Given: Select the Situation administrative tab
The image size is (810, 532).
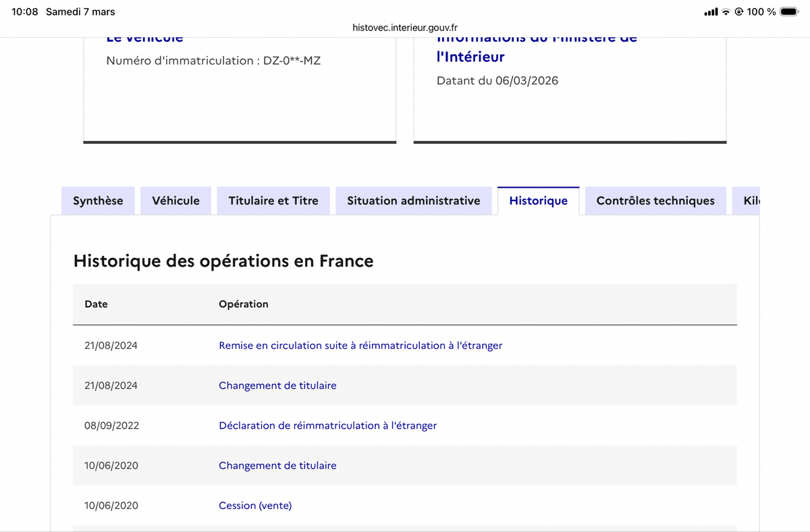Looking at the screenshot, I should pos(414,201).
